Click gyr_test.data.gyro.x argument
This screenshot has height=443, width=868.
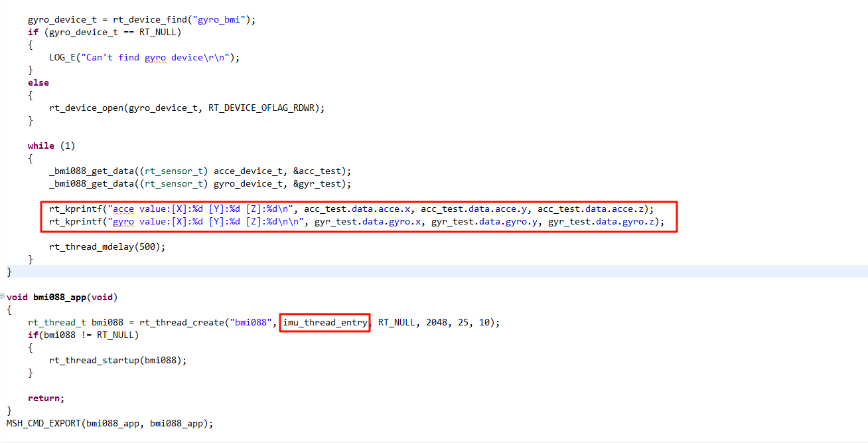368,221
